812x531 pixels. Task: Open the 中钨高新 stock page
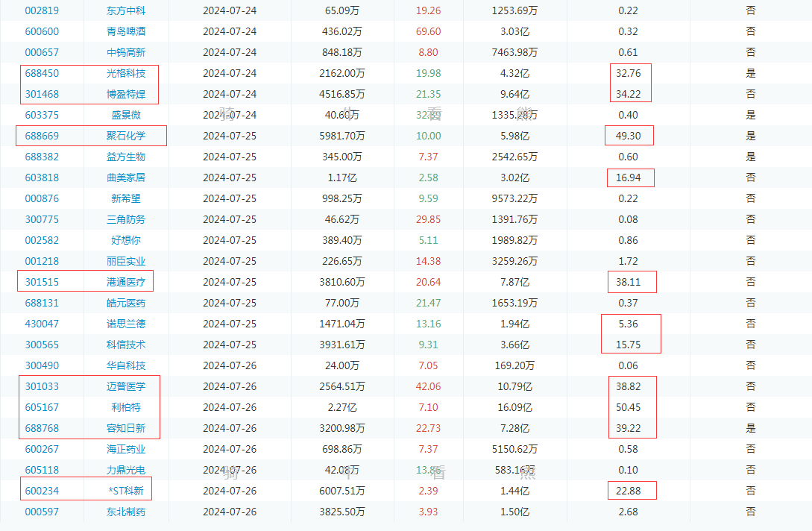125,52
